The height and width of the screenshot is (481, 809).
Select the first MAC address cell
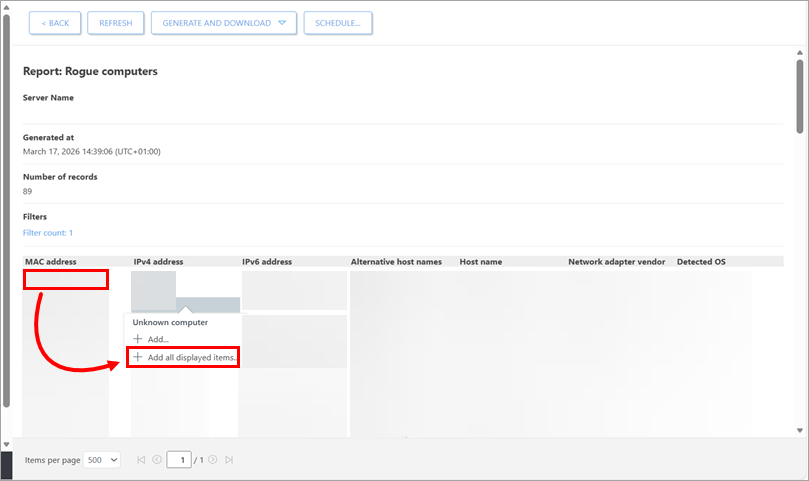pyautogui.click(x=66, y=279)
